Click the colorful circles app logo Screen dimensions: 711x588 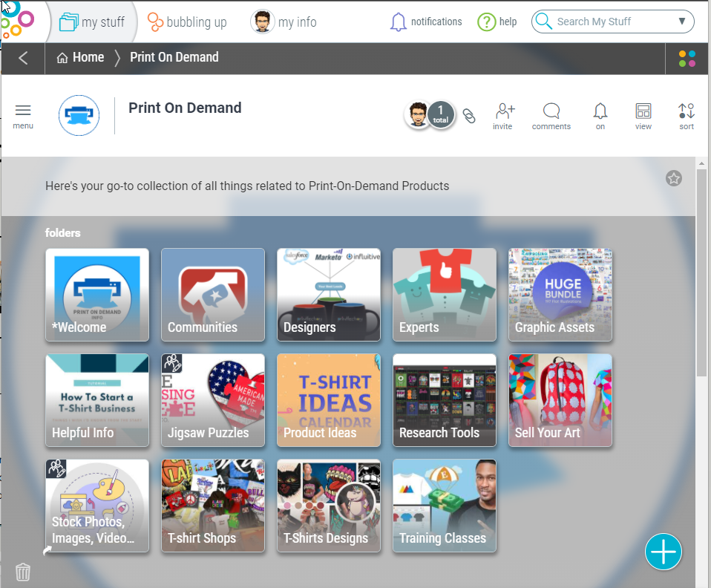pos(17,21)
